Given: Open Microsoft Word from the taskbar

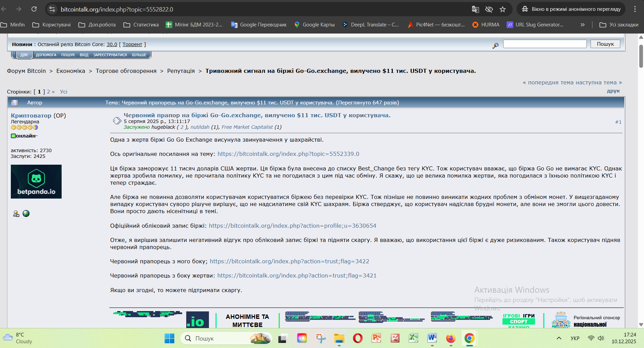Looking at the screenshot, I should click(x=432, y=338).
